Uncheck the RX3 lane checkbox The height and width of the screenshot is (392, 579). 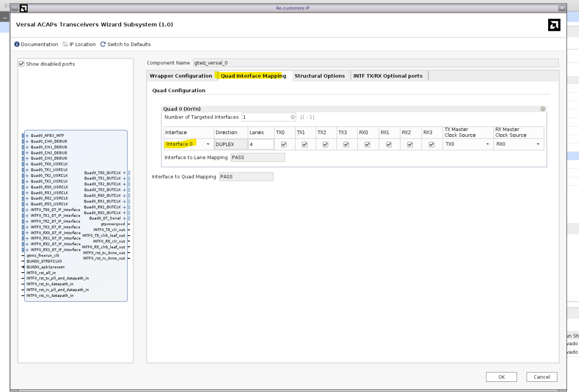point(431,144)
